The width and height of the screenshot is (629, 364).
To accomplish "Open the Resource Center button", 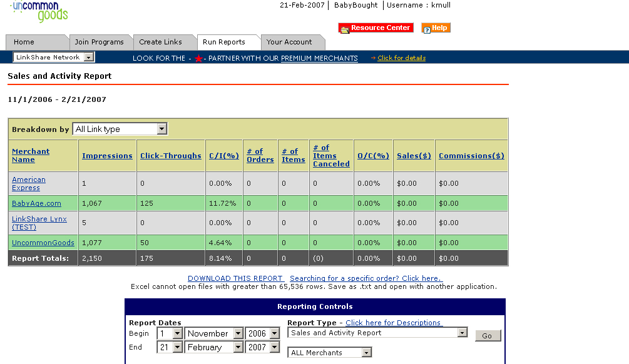I will pyautogui.click(x=375, y=28).
